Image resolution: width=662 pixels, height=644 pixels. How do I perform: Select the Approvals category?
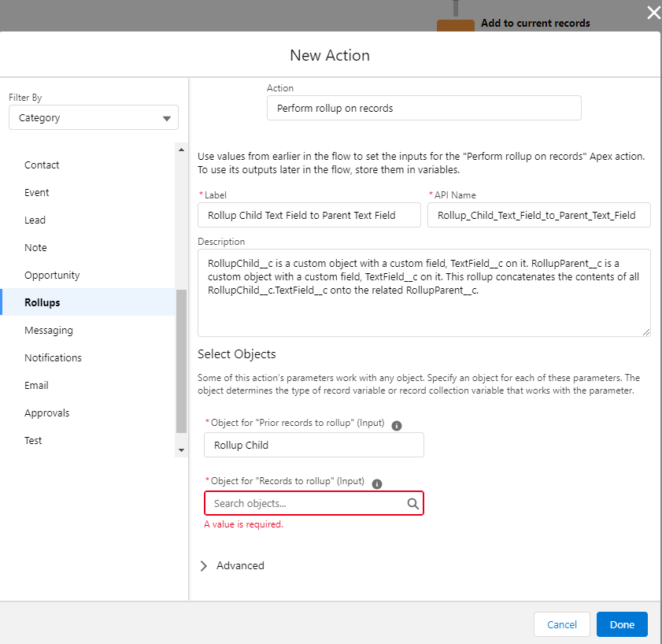pos(47,413)
